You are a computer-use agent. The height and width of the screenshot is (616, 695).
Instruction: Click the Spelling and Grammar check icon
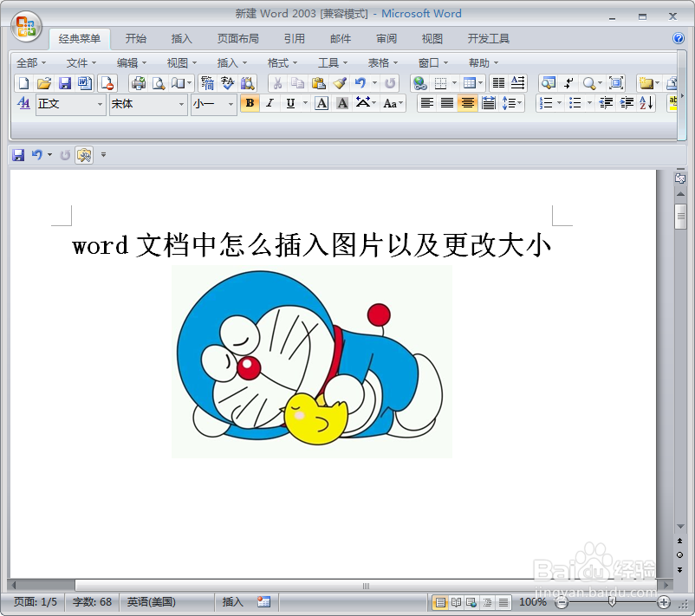click(x=227, y=83)
